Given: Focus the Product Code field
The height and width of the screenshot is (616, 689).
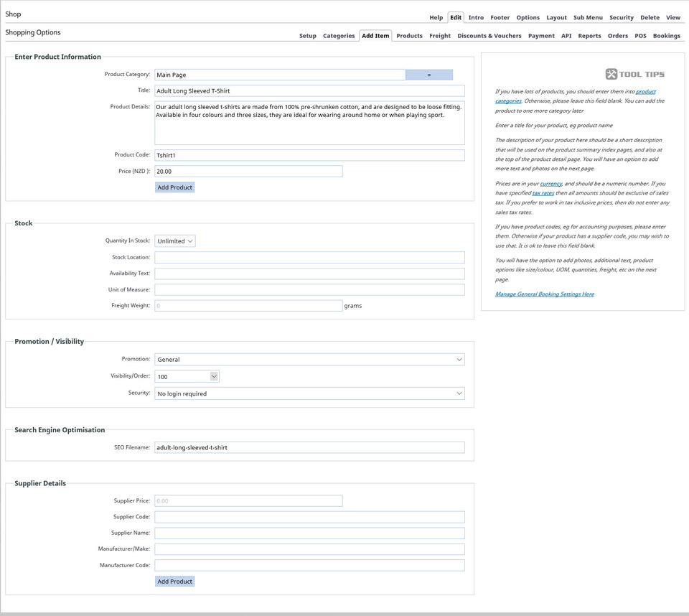Looking at the screenshot, I should tap(309, 155).
